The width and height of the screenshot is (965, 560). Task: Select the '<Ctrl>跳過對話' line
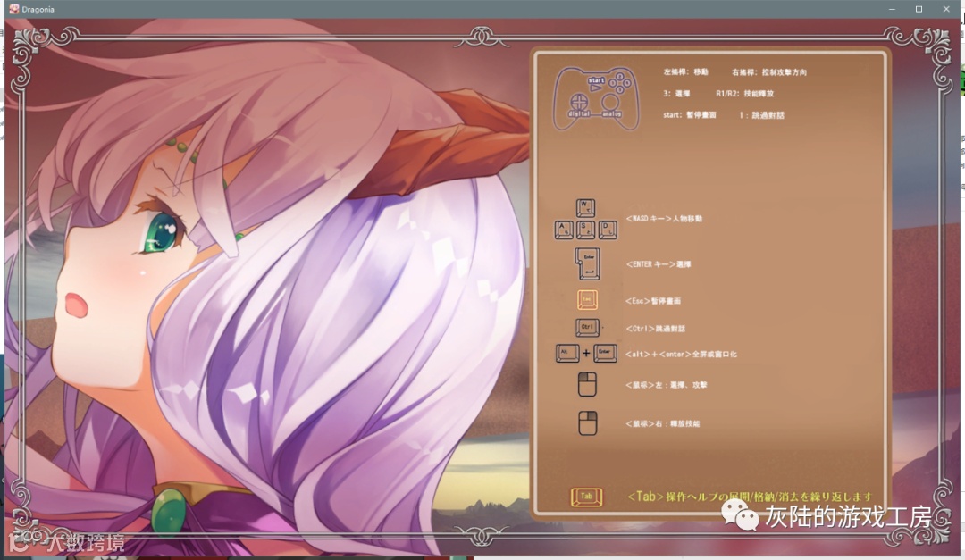655,329
